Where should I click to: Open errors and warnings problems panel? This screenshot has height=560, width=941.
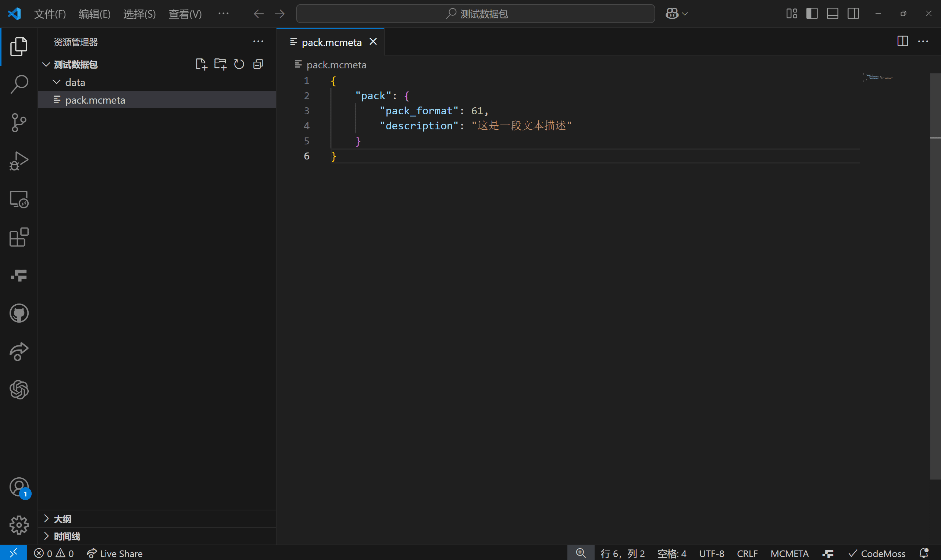pos(54,554)
